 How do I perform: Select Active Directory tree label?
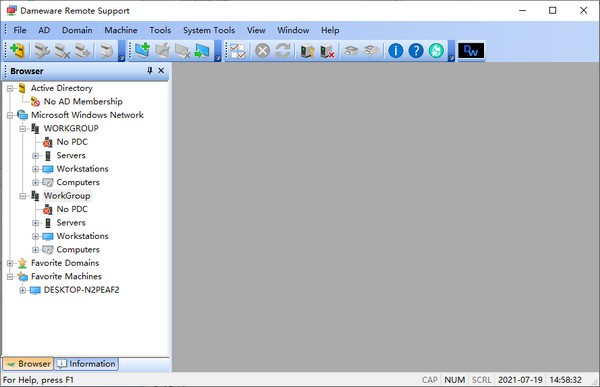(x=62, y=88)
